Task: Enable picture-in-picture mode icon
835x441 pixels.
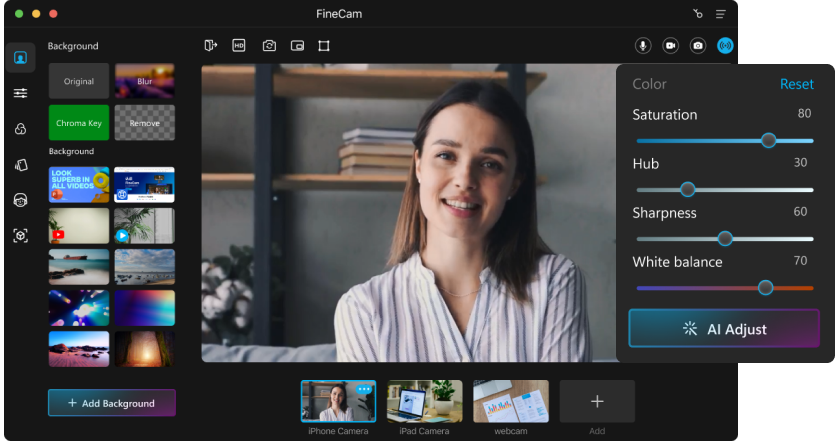Action: point(297,45)
